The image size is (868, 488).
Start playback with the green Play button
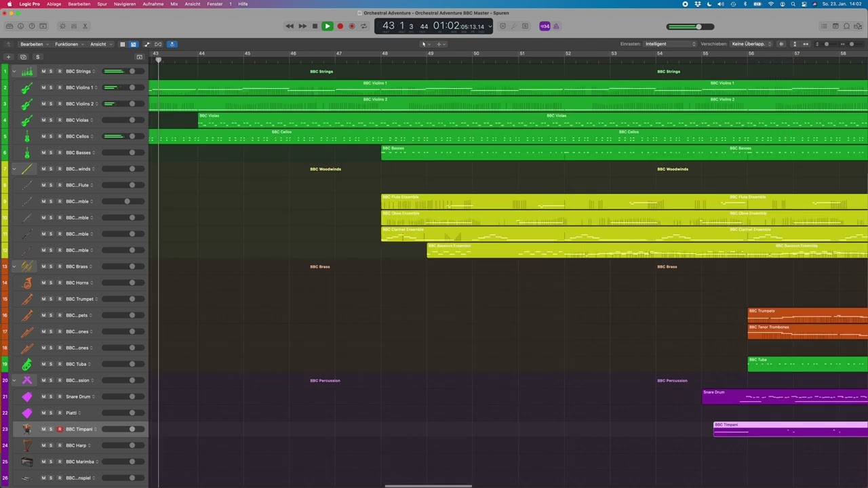coord(327,26)
